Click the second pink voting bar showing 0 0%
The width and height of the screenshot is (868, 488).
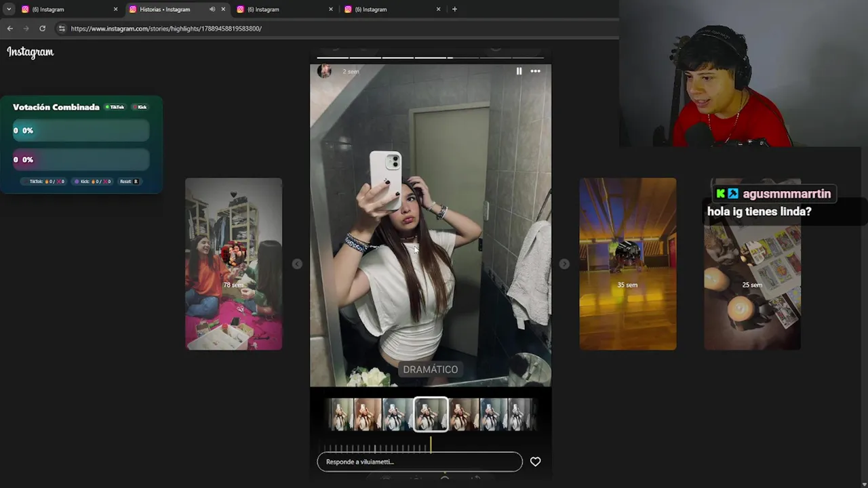[81, 160]
